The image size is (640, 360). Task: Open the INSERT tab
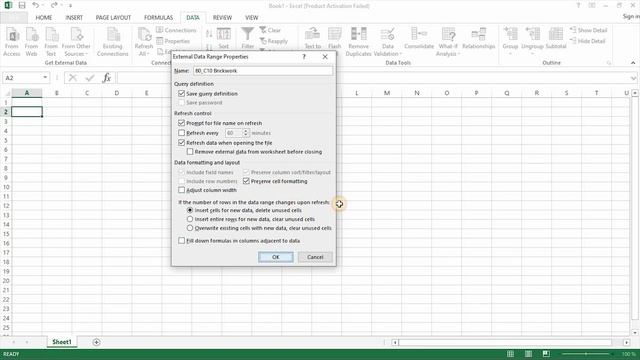(x=74, y=18)
